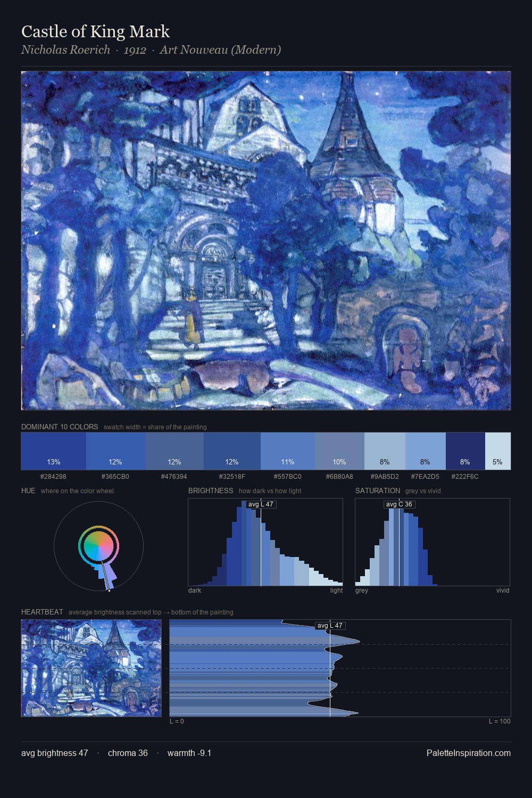The image size is (532, 798).
Task: Click 'avg brightness 47' in the footer
Action: point(55,753)
